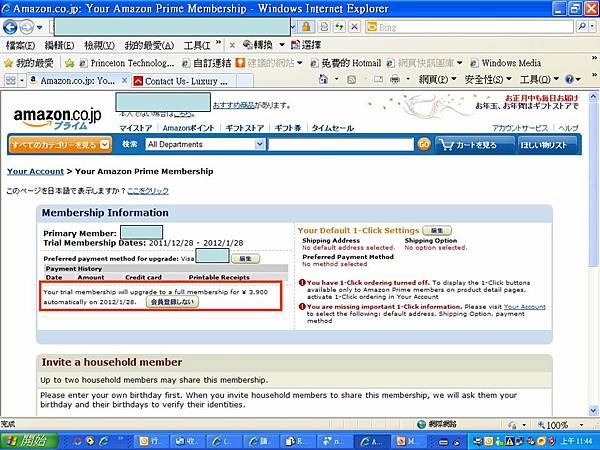This screenshot has height=450, width=600.
Task: Open the タイムセール link
Action: click(333, 128)
